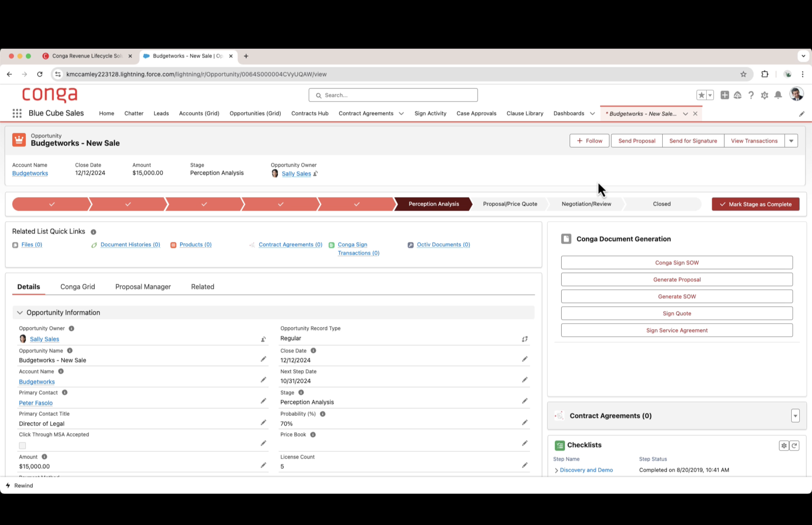This screenshot has height=525, width=812.
Task: Toggle Click Through MSA Accepted checkbox
Action: (x=23, y=445)
